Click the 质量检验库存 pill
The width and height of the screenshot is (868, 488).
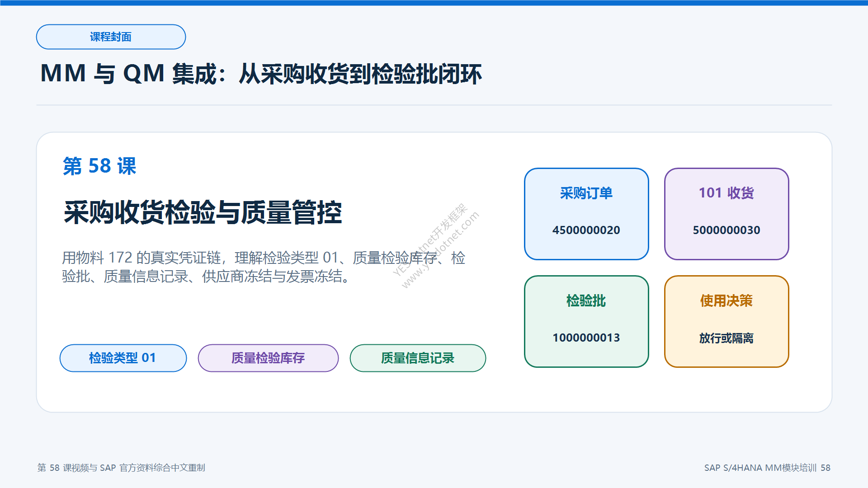tap(268, 358)
